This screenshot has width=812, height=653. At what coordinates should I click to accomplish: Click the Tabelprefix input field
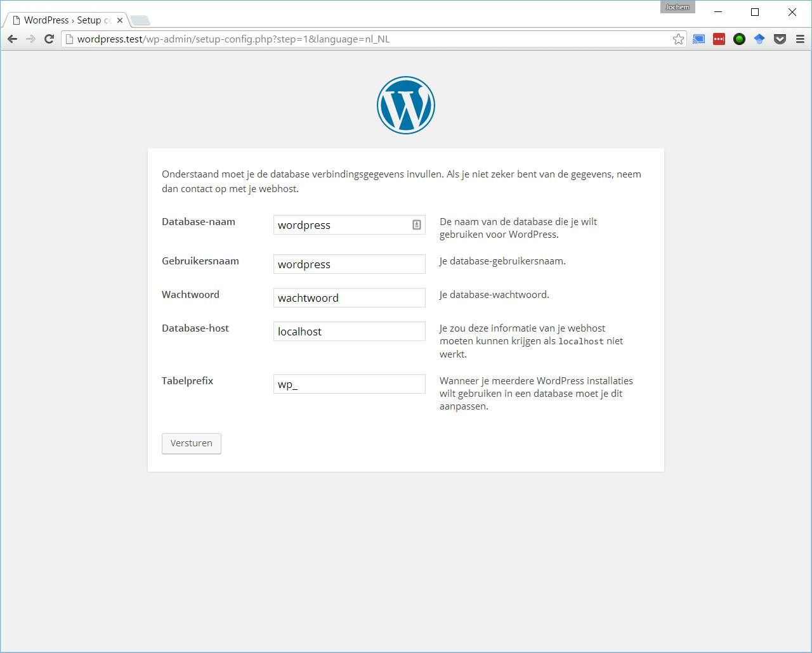pyautogui.click(x=350, y=384)
